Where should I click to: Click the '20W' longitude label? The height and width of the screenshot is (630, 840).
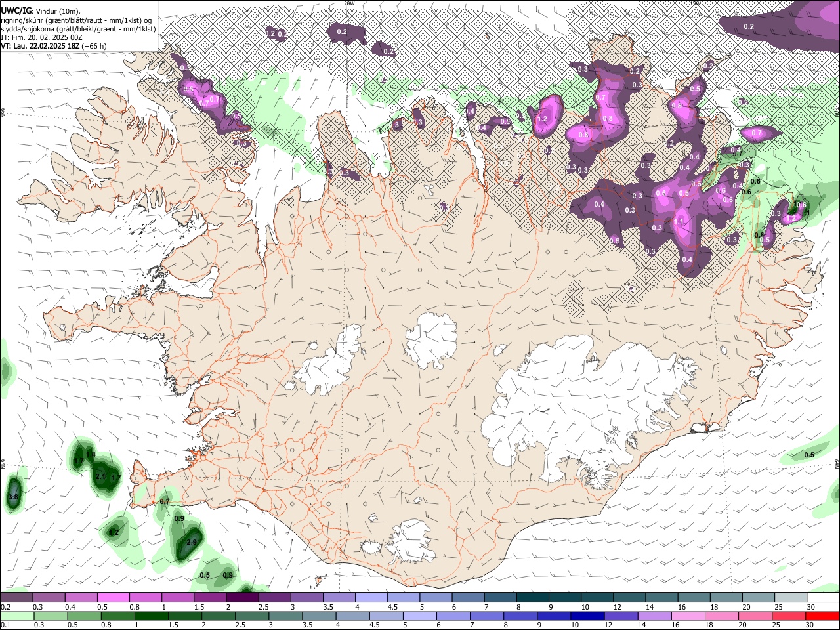[349, 3]
